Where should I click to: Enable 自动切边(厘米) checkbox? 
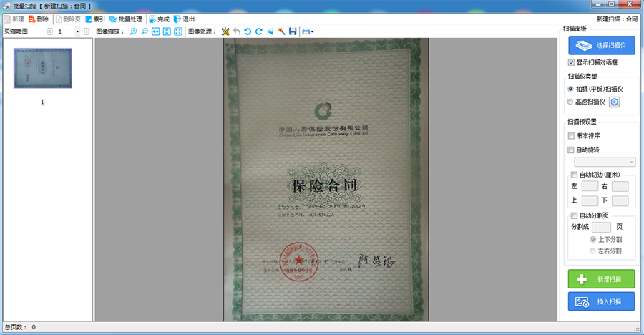pyautogui.click(x=574, y=175)
